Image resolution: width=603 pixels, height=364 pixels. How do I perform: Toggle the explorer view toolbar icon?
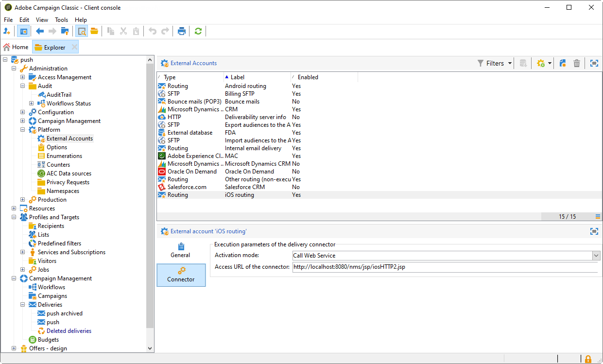click(23, 31)
